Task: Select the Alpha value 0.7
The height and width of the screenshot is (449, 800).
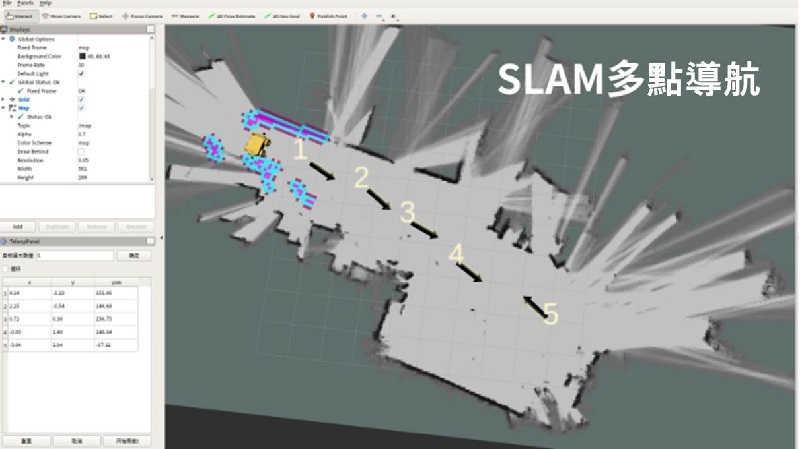Action: [82, 134]
